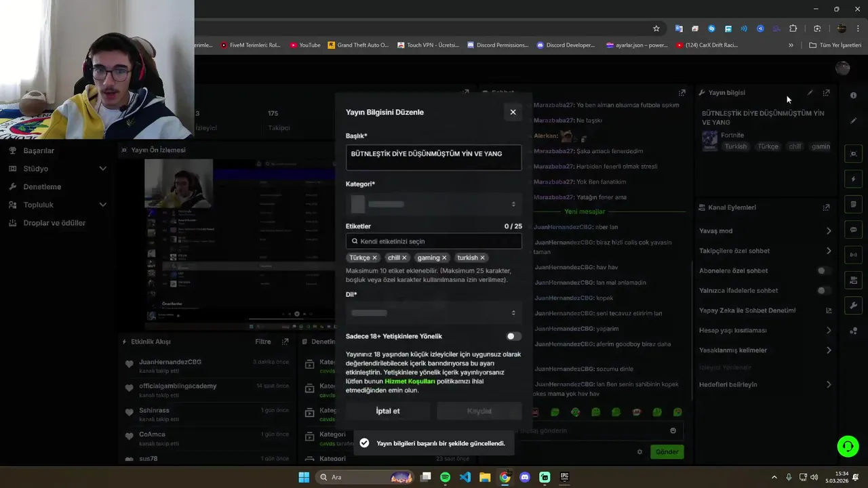Image resolution: width=868 pixels, height=488 pixels.
Task: Open the Discord Developer bookmark
Action: pos(566,45)
